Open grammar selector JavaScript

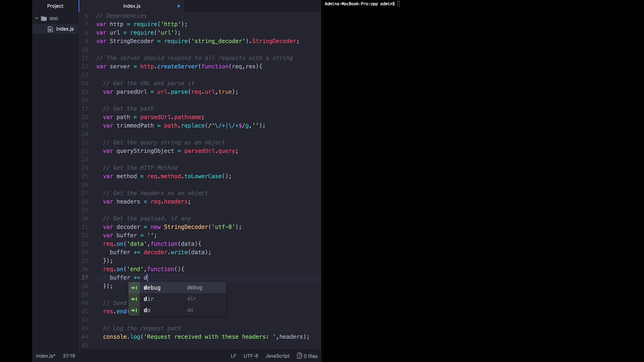coord(277,356)
